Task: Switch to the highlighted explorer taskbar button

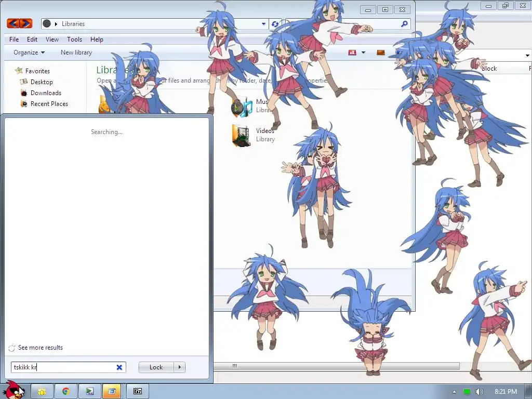Action: 112,392
